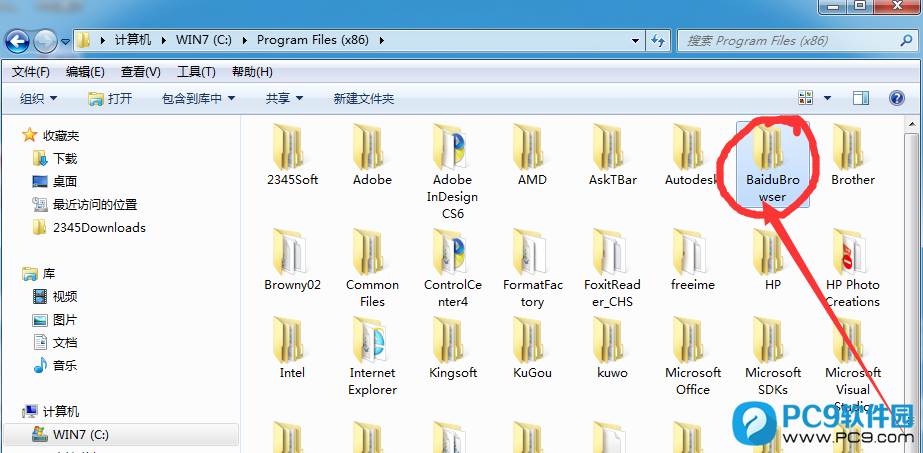Image resolution: width=923 pixels, height=453 pixels.
Task: Open the 帮助(H) menu
Action: [252, 72]
